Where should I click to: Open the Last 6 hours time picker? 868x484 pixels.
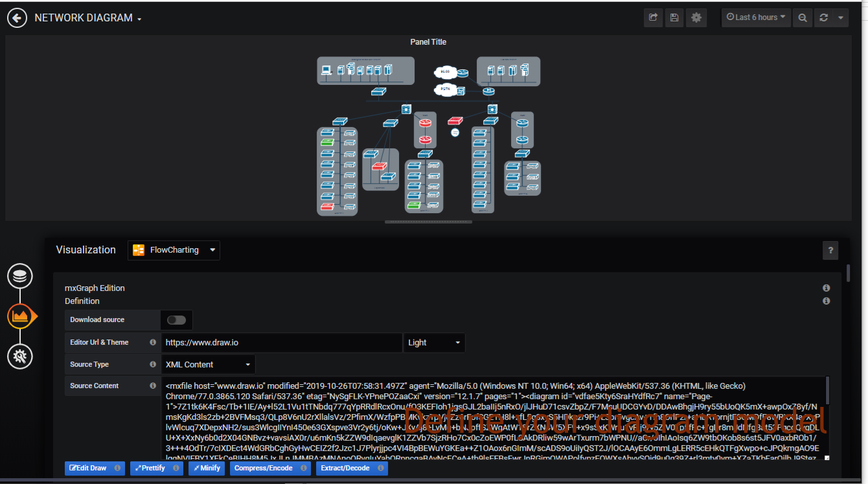(756, 17)
